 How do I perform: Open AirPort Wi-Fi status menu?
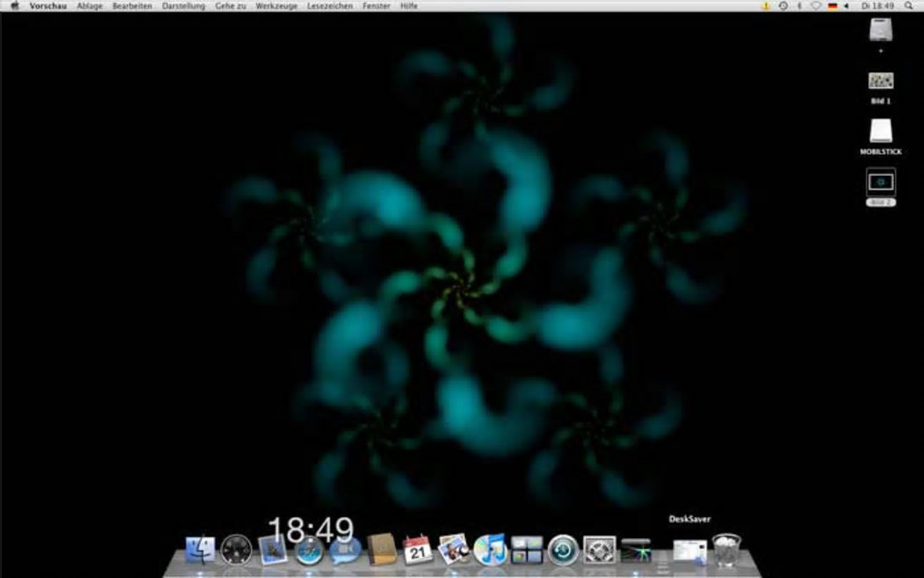(x=816, y=6)
